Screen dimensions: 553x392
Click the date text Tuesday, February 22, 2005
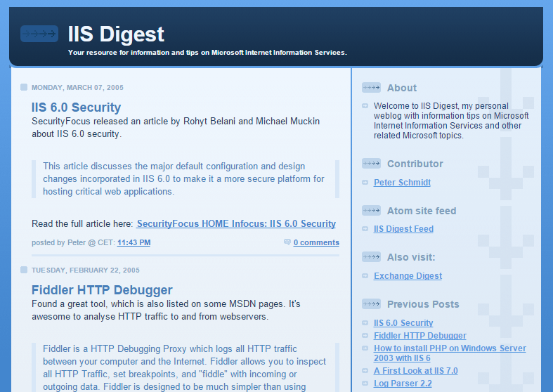click(86, 270)
